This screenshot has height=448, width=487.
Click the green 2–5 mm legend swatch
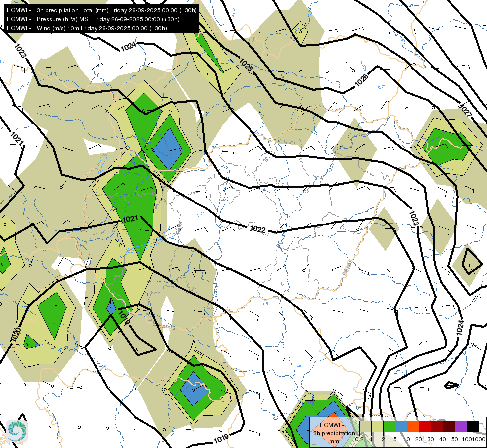pos(389,426)
